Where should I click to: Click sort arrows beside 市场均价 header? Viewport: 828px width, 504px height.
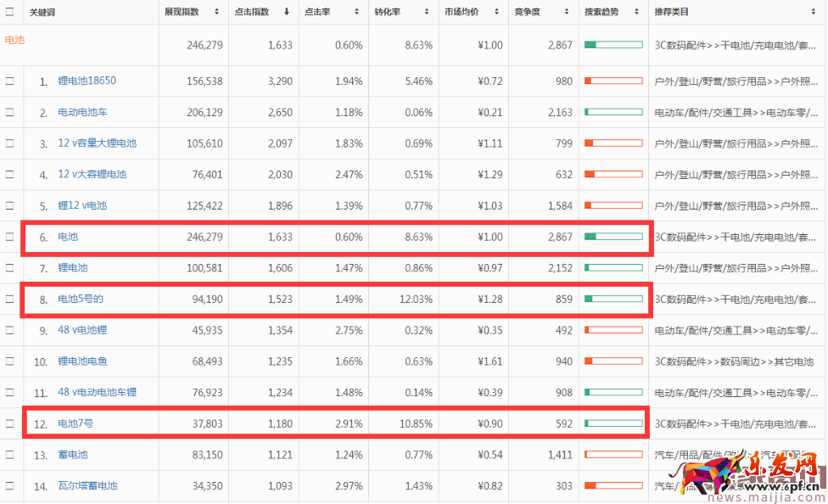pyautogui.click(x=497, y=12)
